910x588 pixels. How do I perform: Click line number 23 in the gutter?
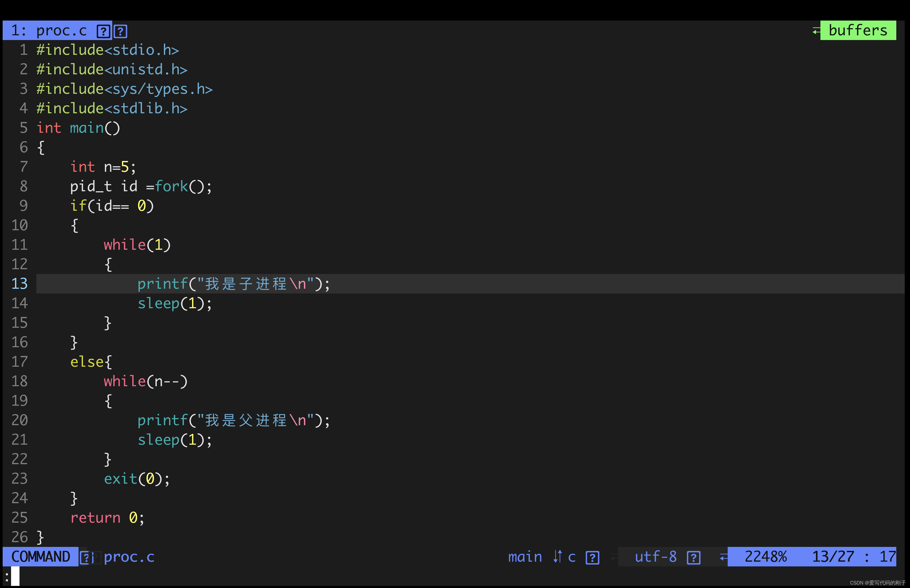19,479
